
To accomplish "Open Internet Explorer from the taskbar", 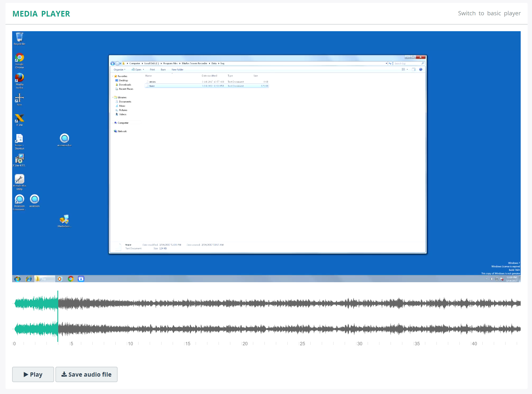I will (28, 279).
